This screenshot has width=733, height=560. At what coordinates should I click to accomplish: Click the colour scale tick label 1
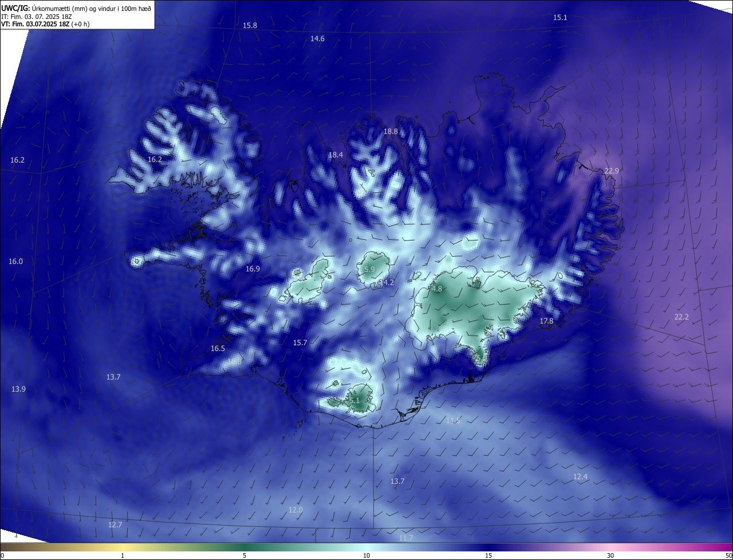click(123, 556)
